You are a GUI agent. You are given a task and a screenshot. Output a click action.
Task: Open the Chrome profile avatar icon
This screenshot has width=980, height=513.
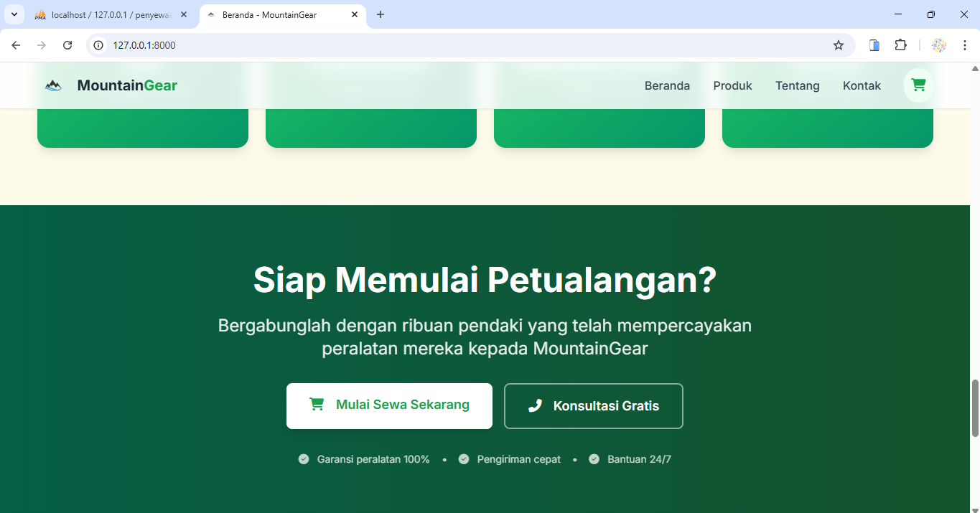pos(939,45)
